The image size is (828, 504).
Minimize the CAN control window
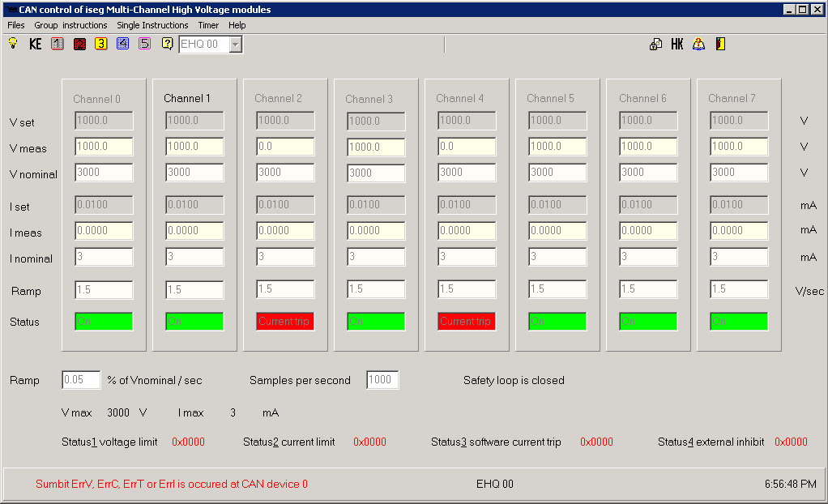click(789, 10)
